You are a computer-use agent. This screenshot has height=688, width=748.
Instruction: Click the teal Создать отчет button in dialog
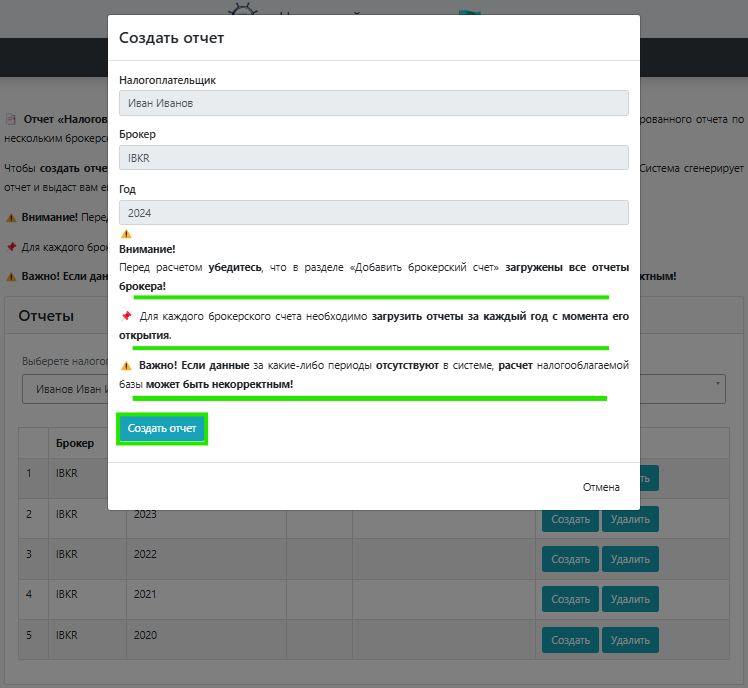[162, 428]
